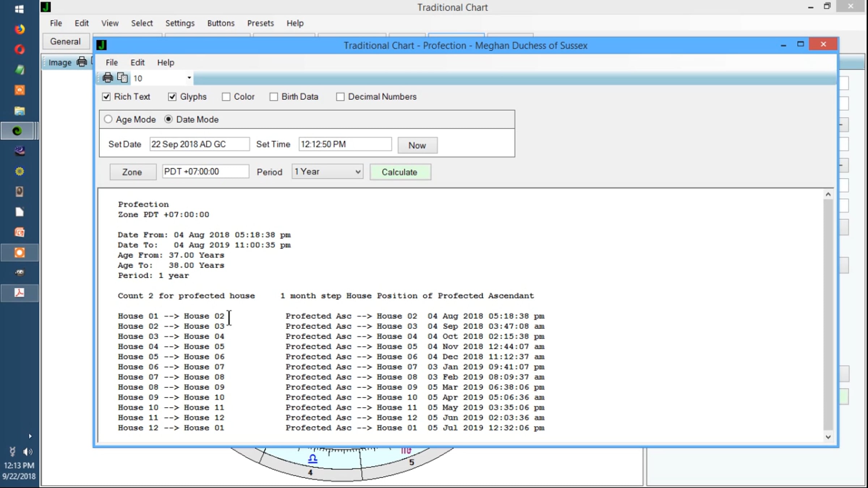Click the Set Time input field
868x488 pixels.
(345, 144)
